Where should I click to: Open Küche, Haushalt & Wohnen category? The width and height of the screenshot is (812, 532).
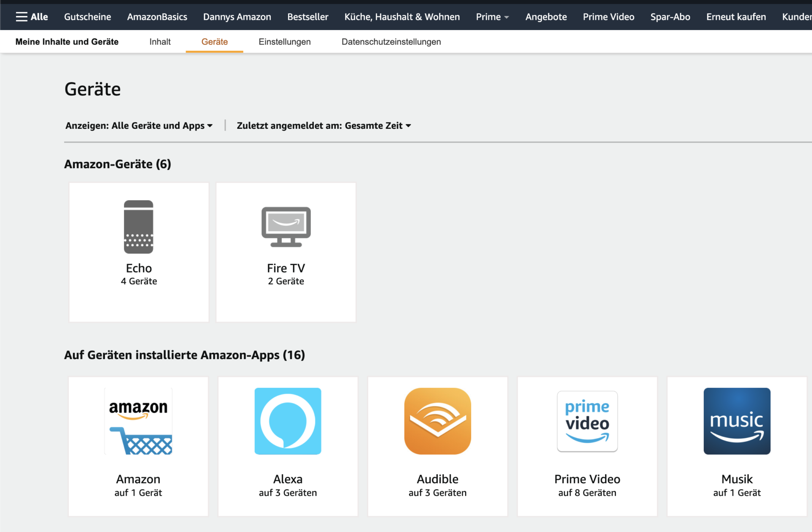point(402,17)
